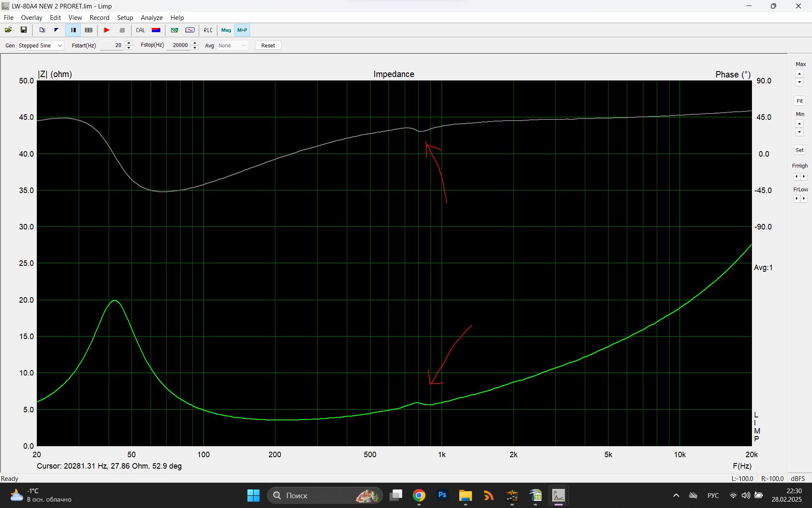This screenshot has height=508, width=812.
Task: Click the table grid view icon
Action: click(88, 30)
